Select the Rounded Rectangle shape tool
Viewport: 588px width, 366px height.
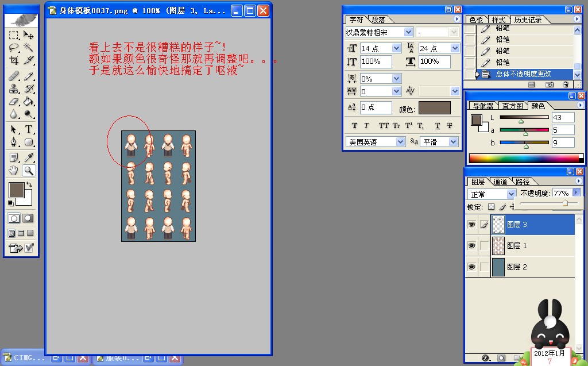pyautogui.click(x=28, y=142)
